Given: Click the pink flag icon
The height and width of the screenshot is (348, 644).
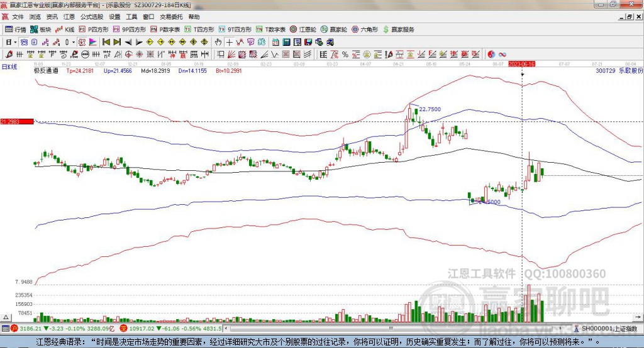Looking at the screenshot, I should click(93, 42).
